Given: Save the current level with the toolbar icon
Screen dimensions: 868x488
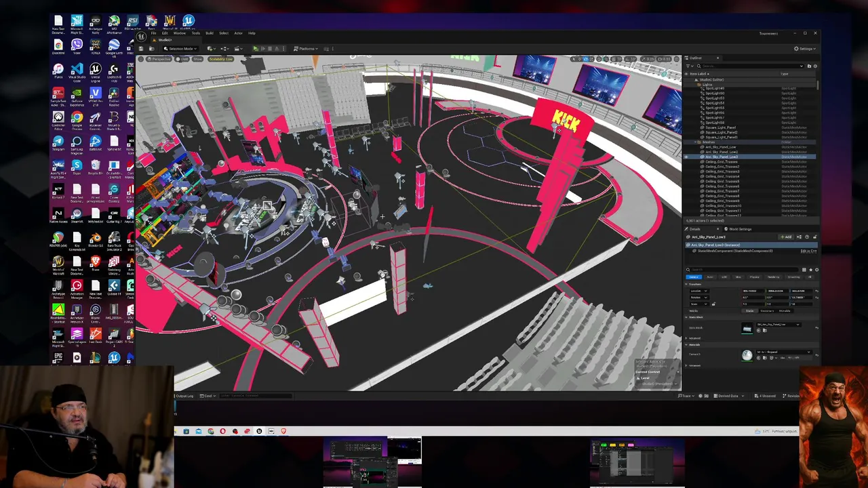Looking at the screenshot, I should [141, 49].
